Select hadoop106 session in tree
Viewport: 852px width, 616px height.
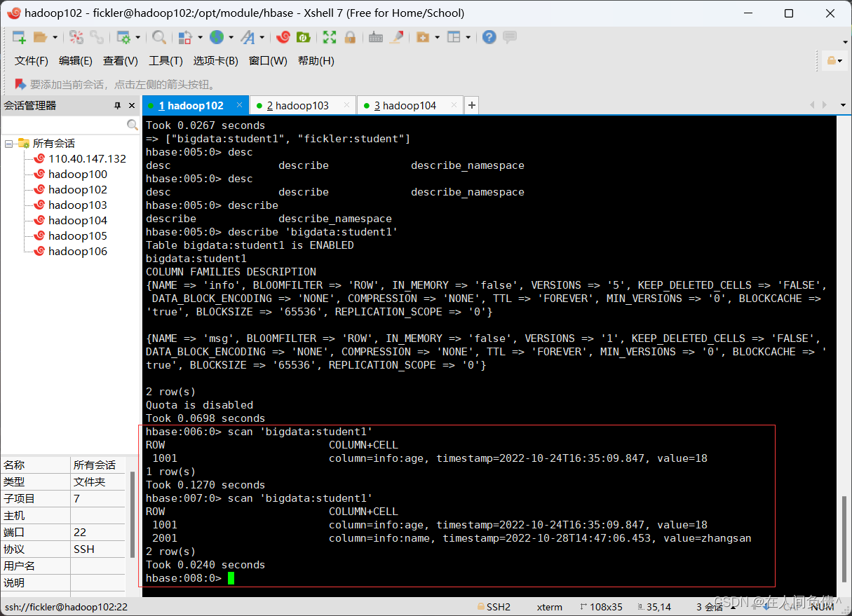pyautogui.click(x=78, y=251)
